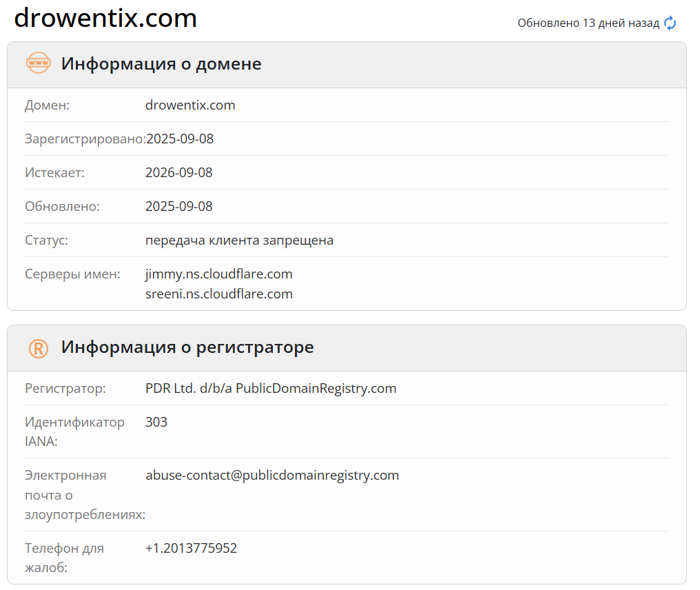
Task: Select the "Информация о регистраторе" section header
Action: (x=187, y=347)
